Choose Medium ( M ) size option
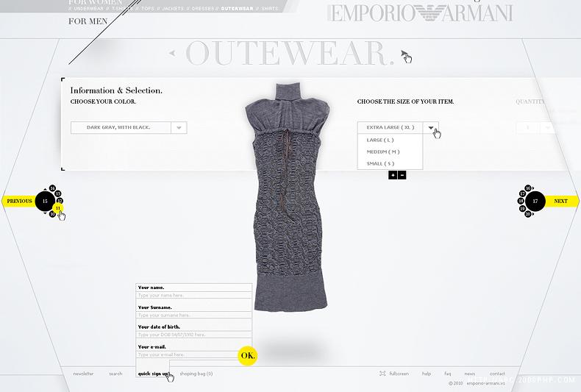 tap(383, 152)
